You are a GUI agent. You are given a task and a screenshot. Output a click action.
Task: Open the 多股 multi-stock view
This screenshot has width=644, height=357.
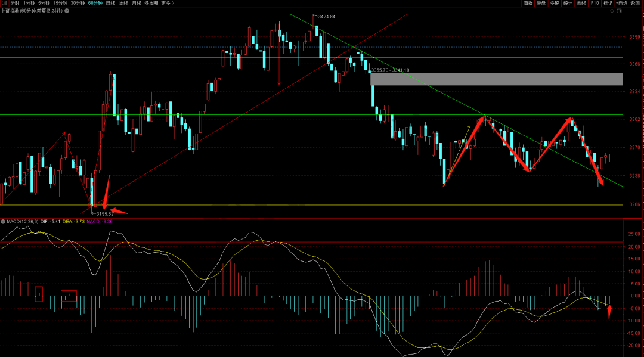click(555, 3)
